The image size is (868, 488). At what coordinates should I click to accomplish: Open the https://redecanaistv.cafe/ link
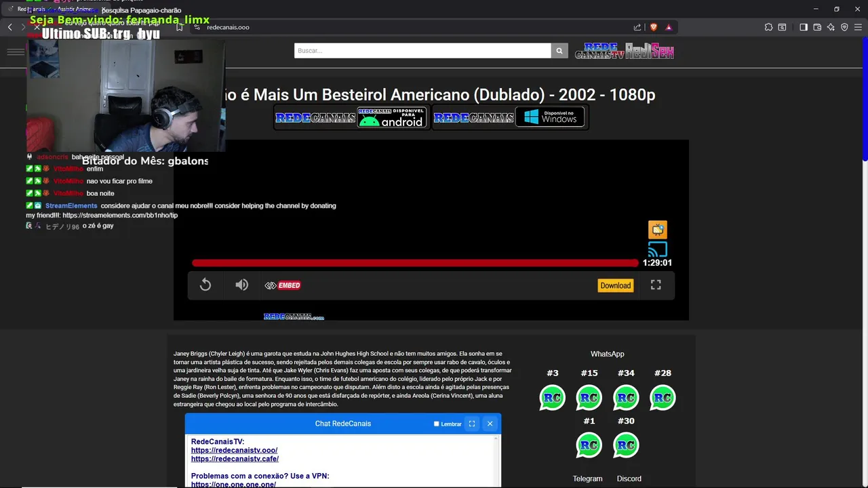235,459
